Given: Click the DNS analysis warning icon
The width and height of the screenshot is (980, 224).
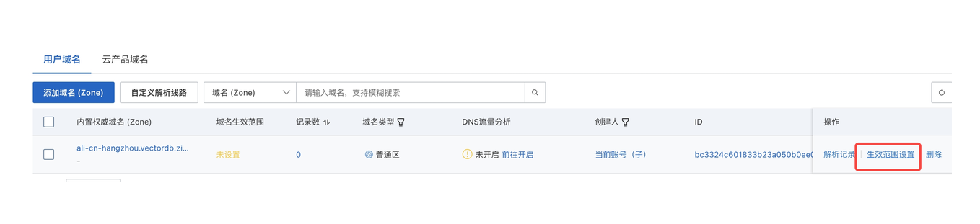Looking at the screenshot, I should point(467,154).
